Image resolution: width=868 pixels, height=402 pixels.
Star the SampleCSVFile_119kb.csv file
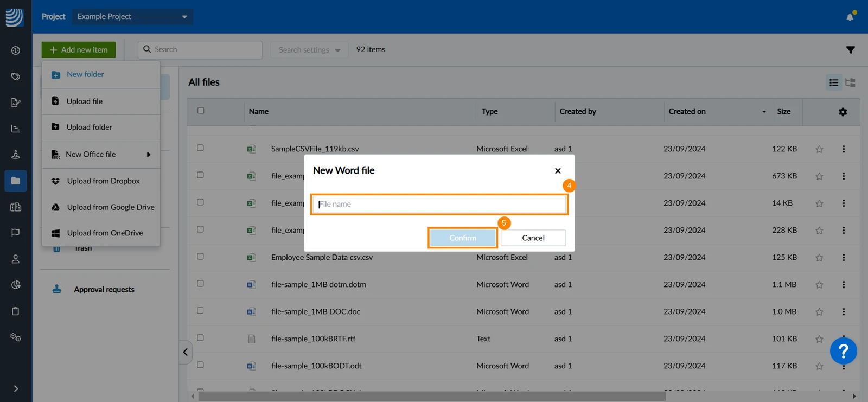(x=819, y=149)
